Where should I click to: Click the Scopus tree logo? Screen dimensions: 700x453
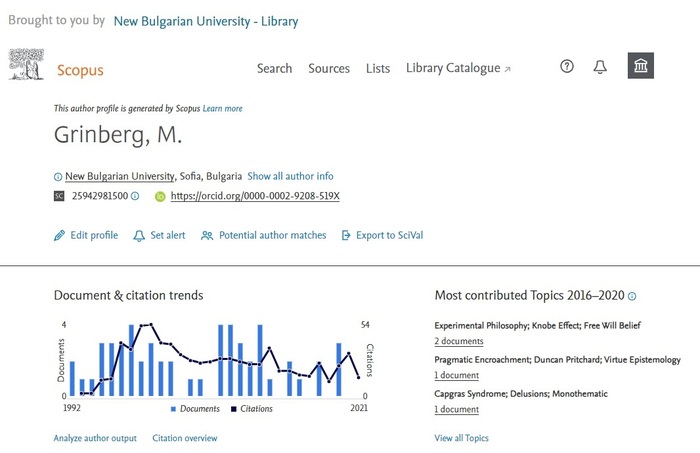point(26,66)
